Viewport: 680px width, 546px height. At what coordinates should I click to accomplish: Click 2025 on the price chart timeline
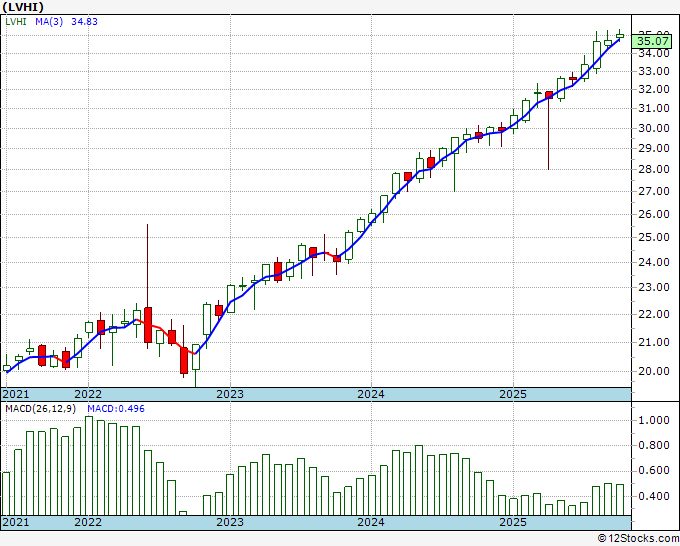point(513,394)
